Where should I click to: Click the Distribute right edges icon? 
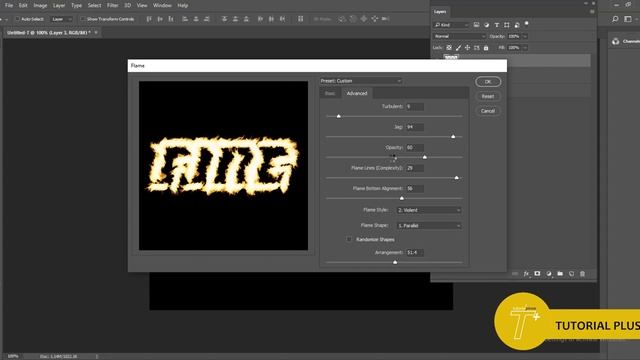click(x=282, y=19)
